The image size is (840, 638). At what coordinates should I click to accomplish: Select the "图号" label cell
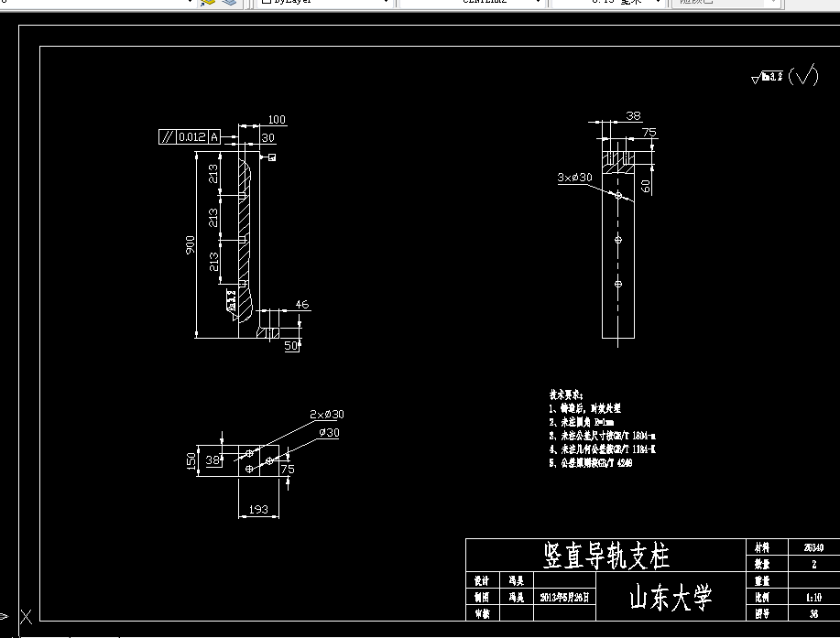tap(767, 613)
